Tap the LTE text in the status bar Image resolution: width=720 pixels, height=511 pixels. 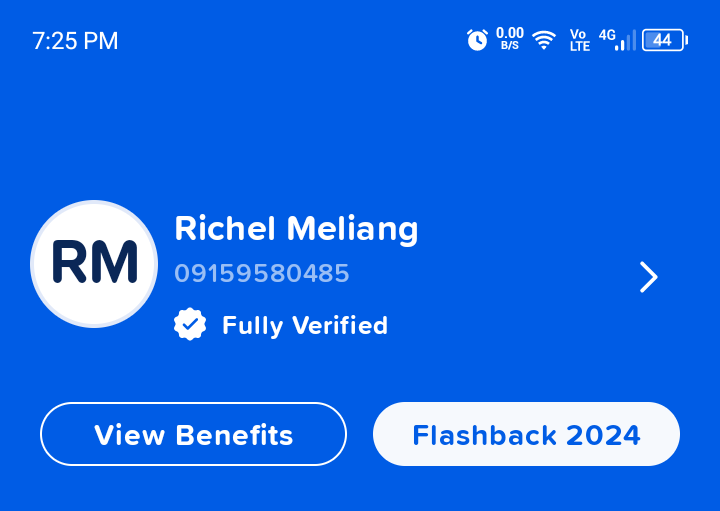tap(579, 47)
